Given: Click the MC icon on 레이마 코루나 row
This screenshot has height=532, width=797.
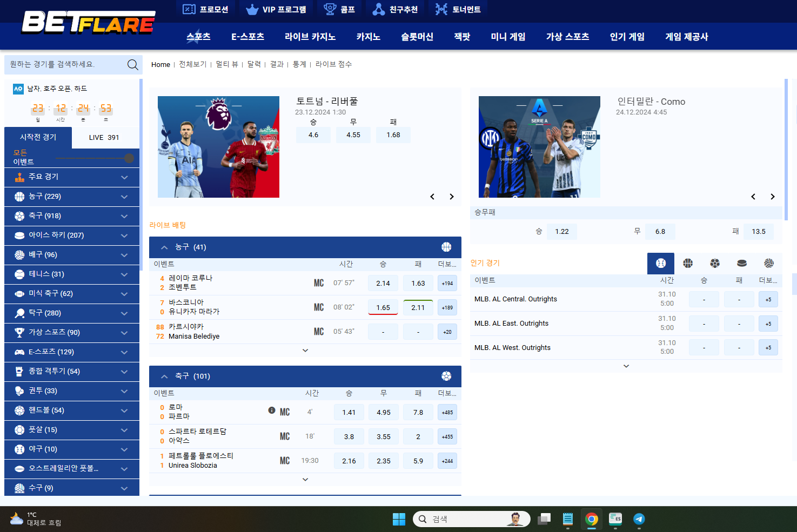Looking at the screenshot, I should click(319, 283).
